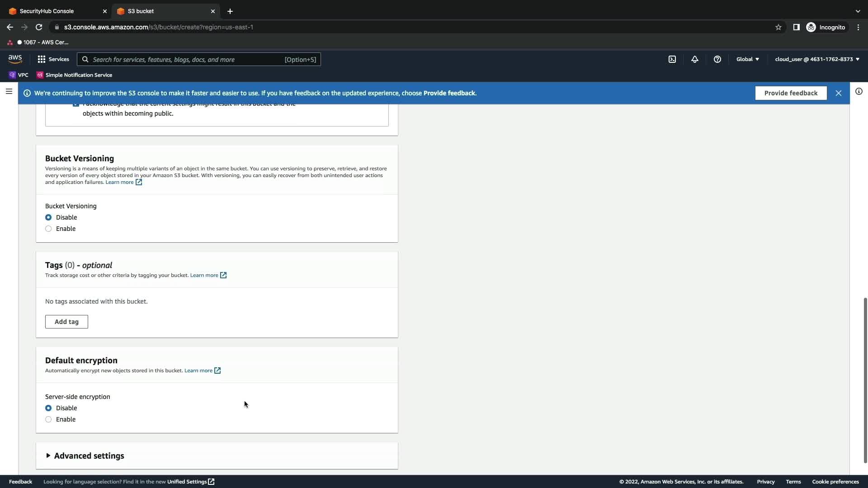868x488 pixels.
Task: Open the Services grid menu
Action: (53, 59)
